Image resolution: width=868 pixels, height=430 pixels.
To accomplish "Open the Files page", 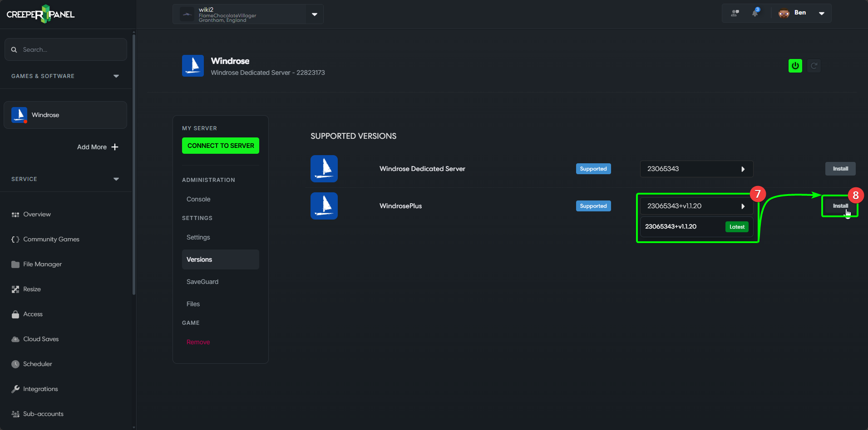I will [193, 304].
